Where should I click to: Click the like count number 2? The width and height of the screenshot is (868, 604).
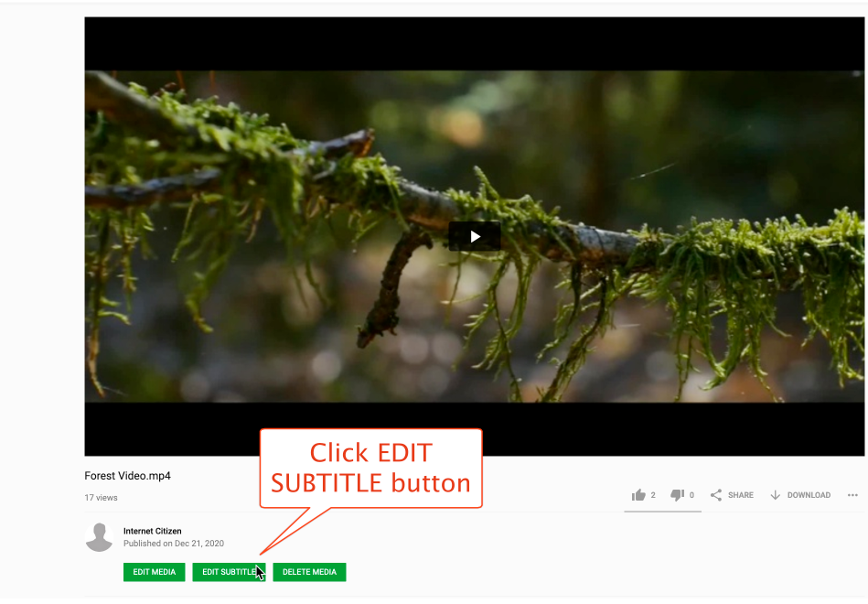click(653, 495)
